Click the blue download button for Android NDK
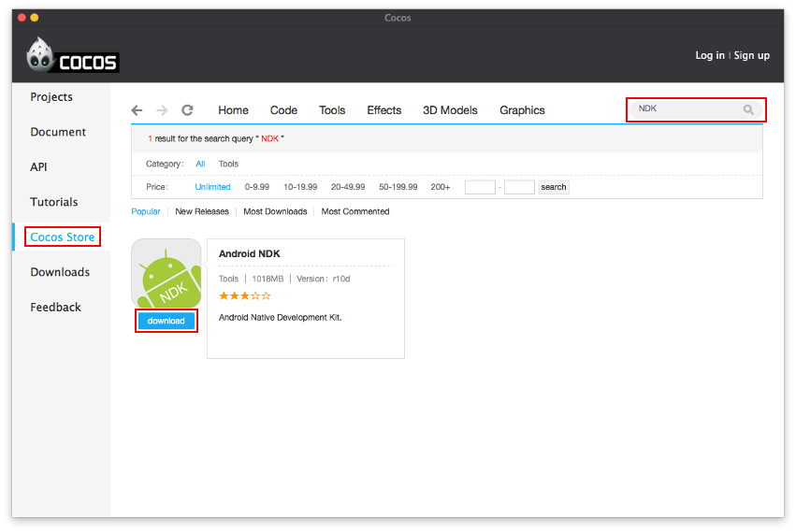The image size is (796, 532). pos(166,321)
